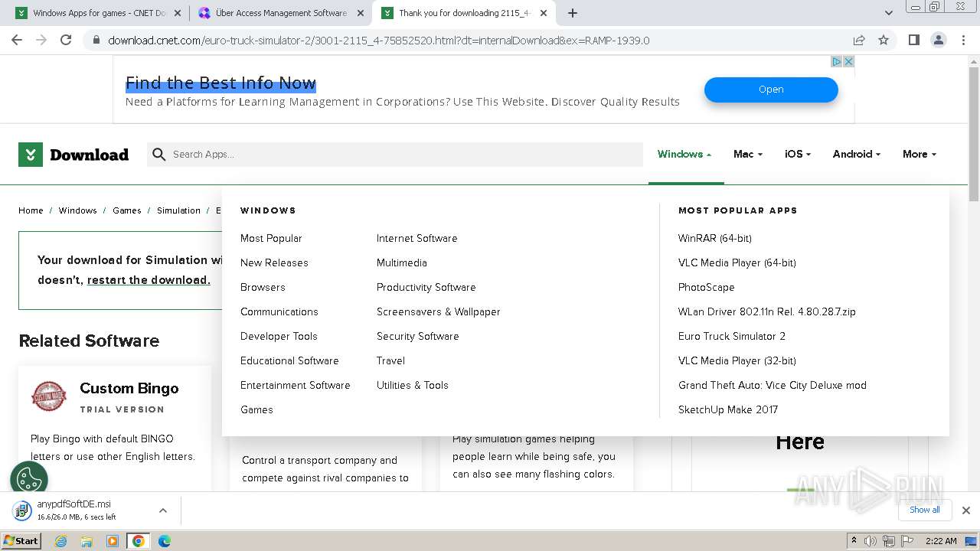Click the share page icon in address bar
Image resolution: width=980 pixels, height=551 pixels.
(859, 40)
